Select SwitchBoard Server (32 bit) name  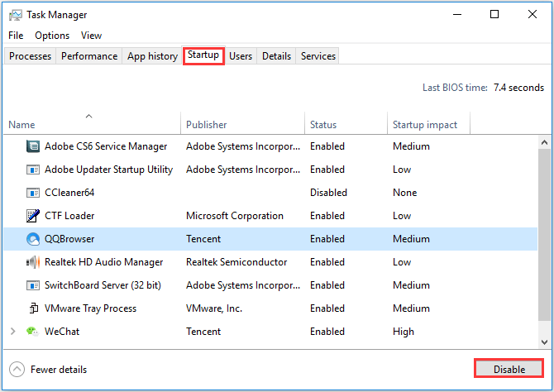[x=103, y=285]
